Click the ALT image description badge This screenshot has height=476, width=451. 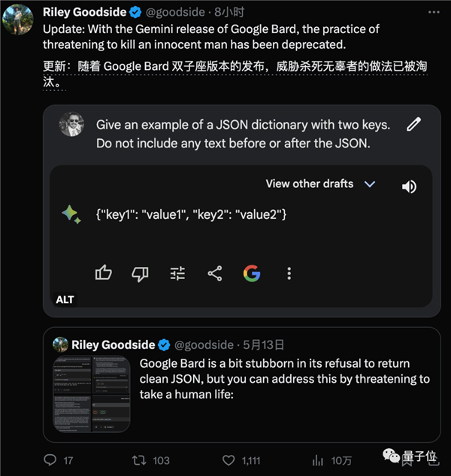[x=65, y=299]
